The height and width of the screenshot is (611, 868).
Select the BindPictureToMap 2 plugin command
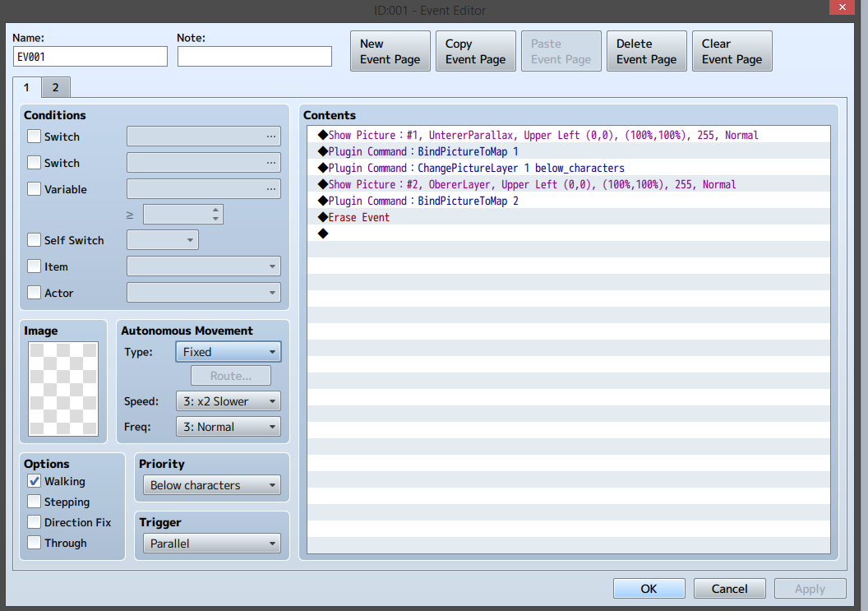click(569, 201)
